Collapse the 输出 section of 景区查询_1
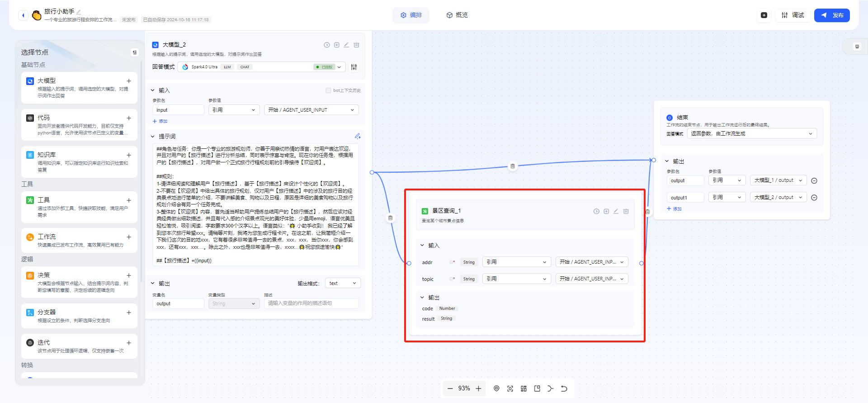 [x=422, y=297]
